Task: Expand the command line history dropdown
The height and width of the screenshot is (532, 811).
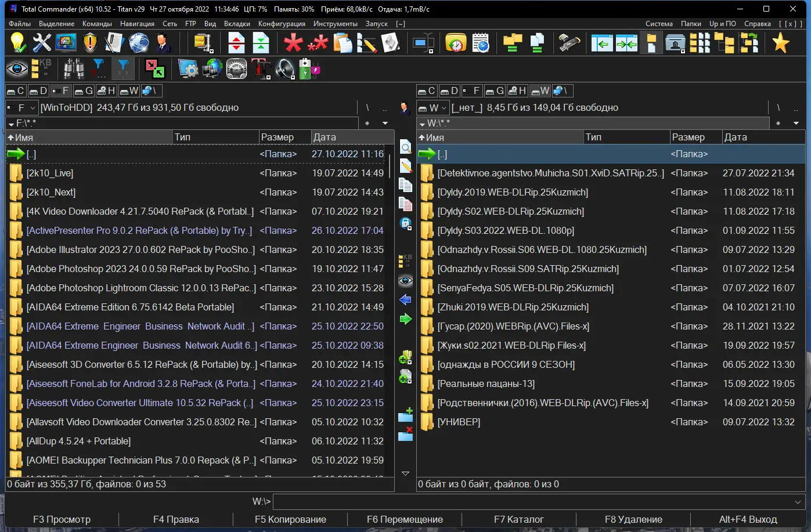Action: (798, 501)
